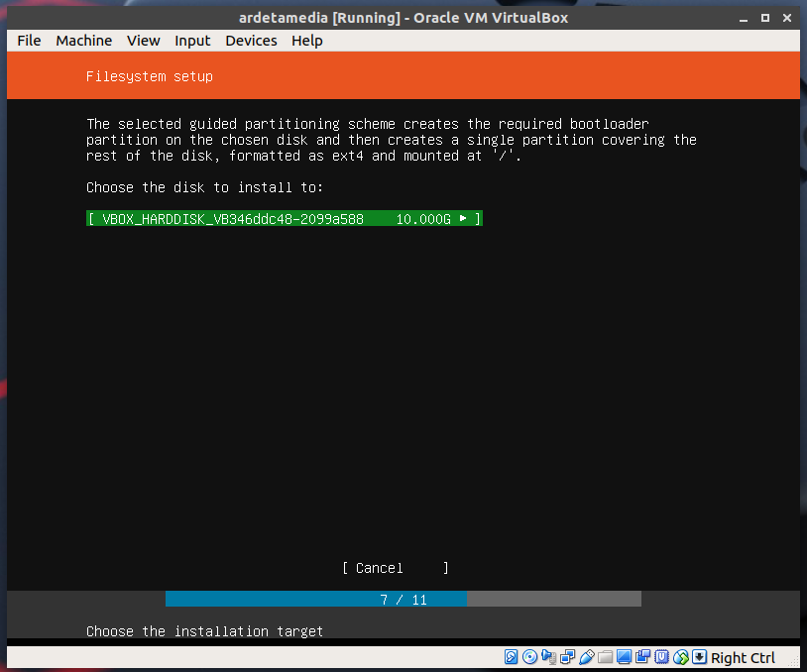Select the VBOX_HARDDISK 10.000G disk entry

285,219
